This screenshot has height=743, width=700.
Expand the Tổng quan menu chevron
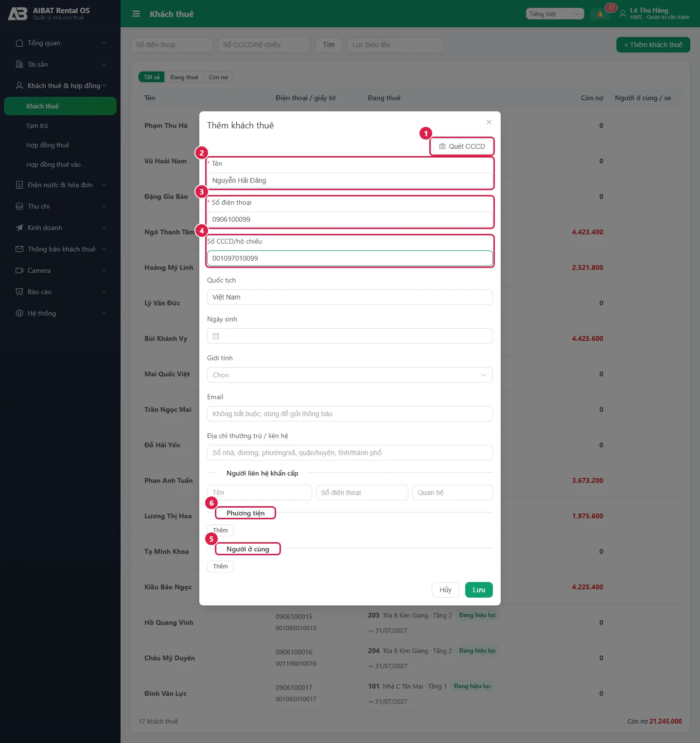[x=104, y=43]
